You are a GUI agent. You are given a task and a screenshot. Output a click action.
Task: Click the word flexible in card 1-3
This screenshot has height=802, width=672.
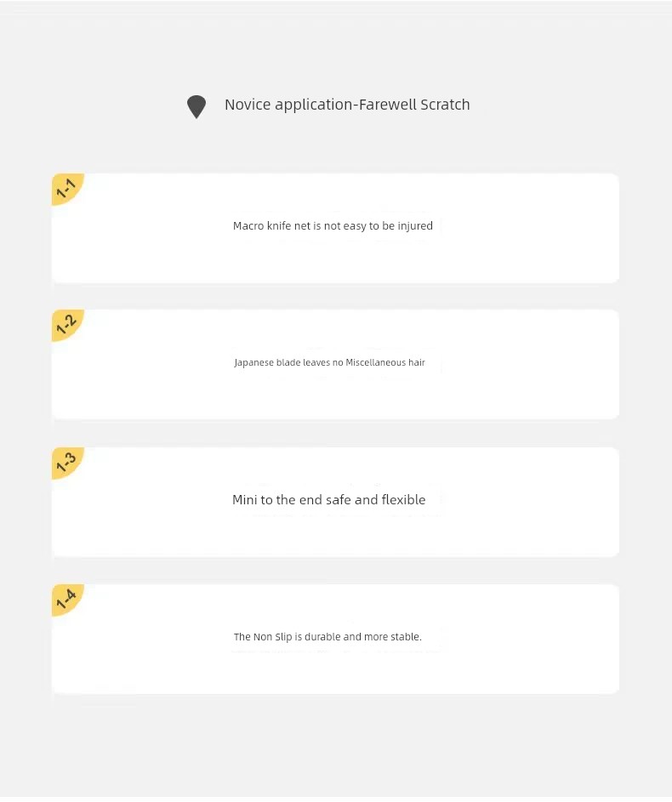click(403, 500)
